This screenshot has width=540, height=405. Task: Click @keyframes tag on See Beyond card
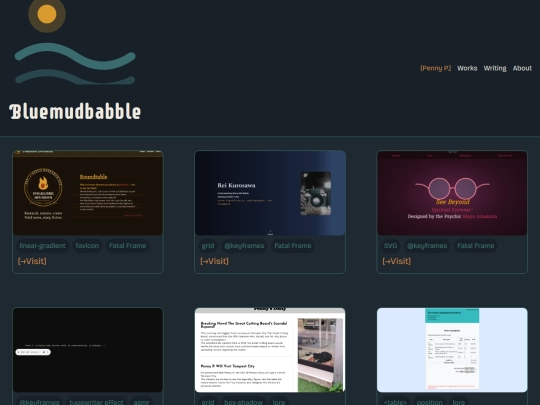click(x=427, y=246)
